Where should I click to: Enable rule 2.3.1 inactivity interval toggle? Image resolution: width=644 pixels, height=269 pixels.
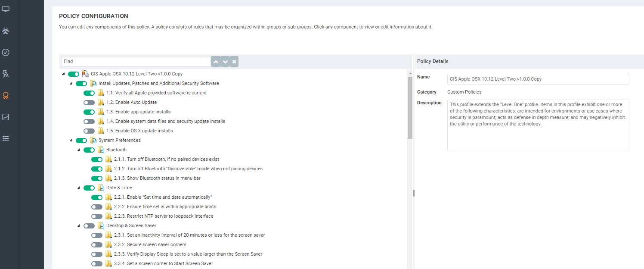coord(97,235)
